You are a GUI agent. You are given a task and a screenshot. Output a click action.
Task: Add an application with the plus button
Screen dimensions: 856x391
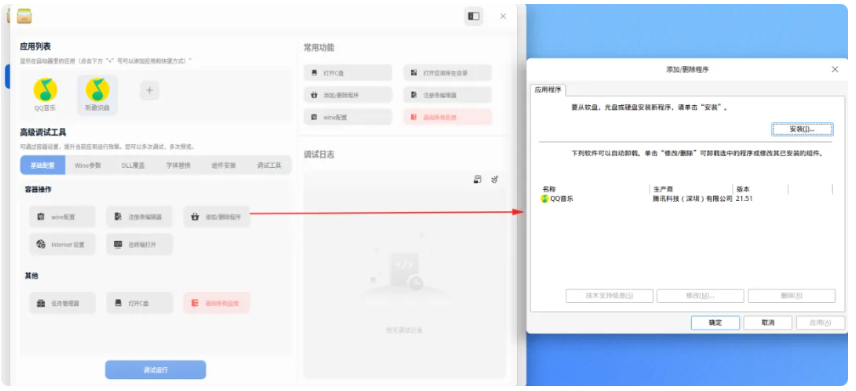tap(150, 90)
